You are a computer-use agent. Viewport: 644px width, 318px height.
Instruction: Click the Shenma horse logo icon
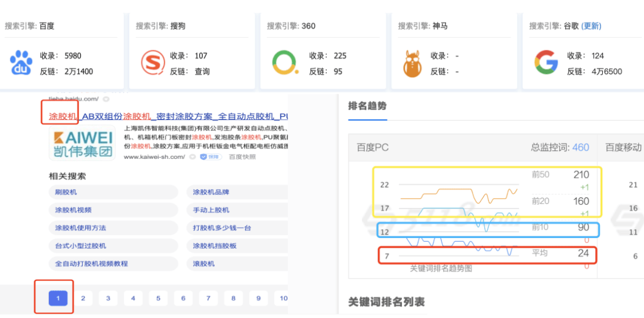[414, 64]
